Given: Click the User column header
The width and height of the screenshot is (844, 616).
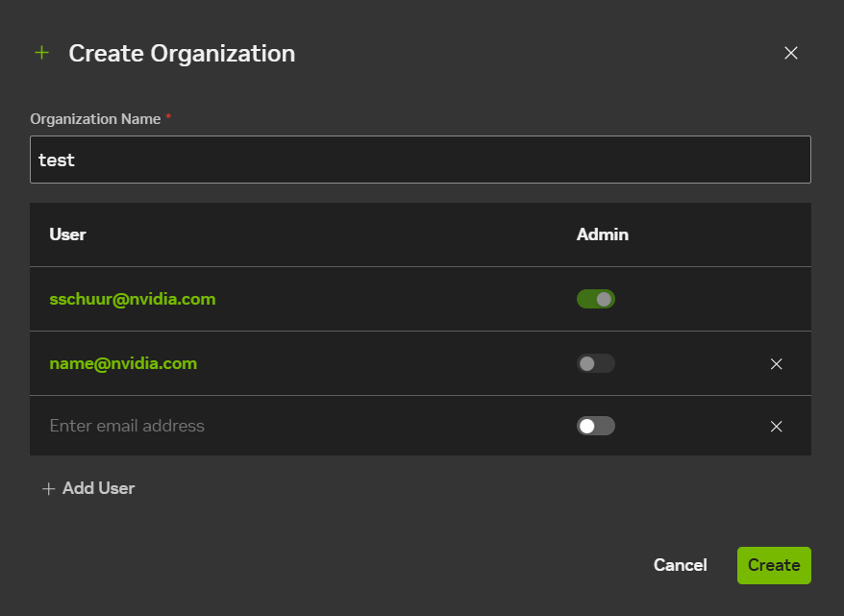Looking at the screenshot, I should (67, 234).
